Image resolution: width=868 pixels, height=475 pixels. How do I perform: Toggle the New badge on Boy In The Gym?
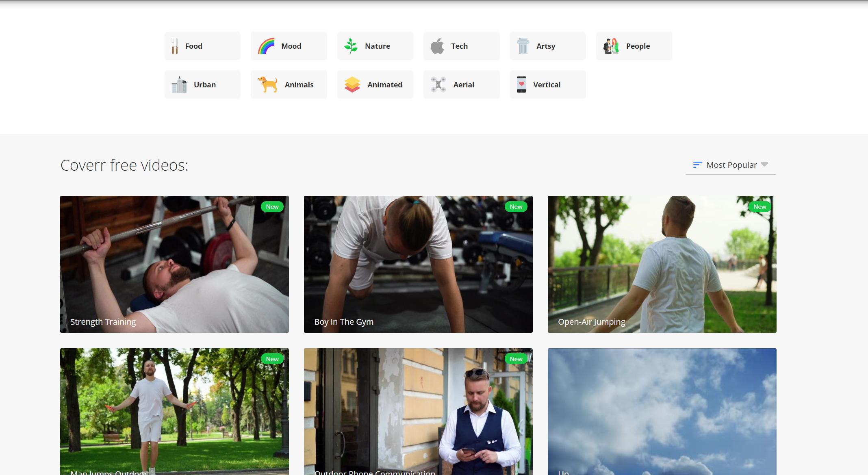(516, 206)
